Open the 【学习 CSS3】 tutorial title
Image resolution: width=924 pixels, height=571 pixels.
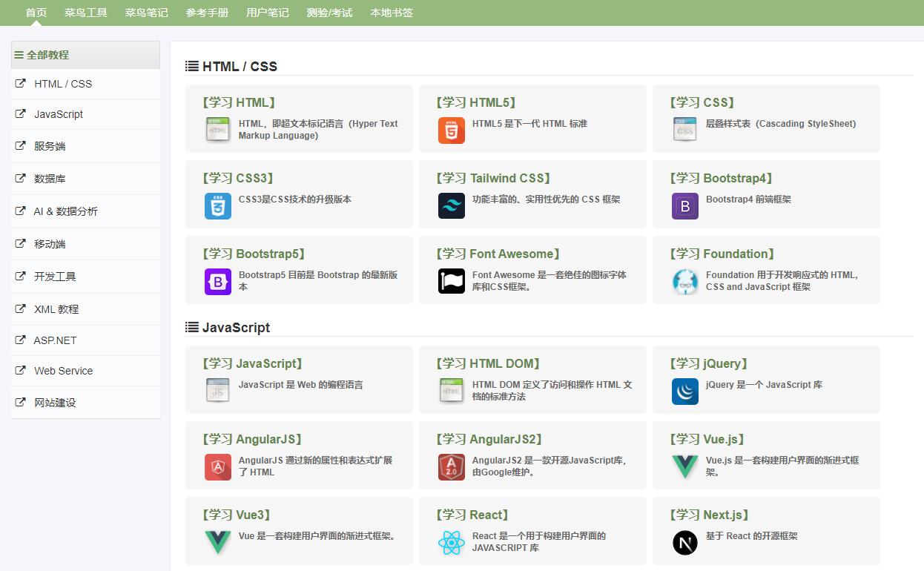tap(238, 178)
